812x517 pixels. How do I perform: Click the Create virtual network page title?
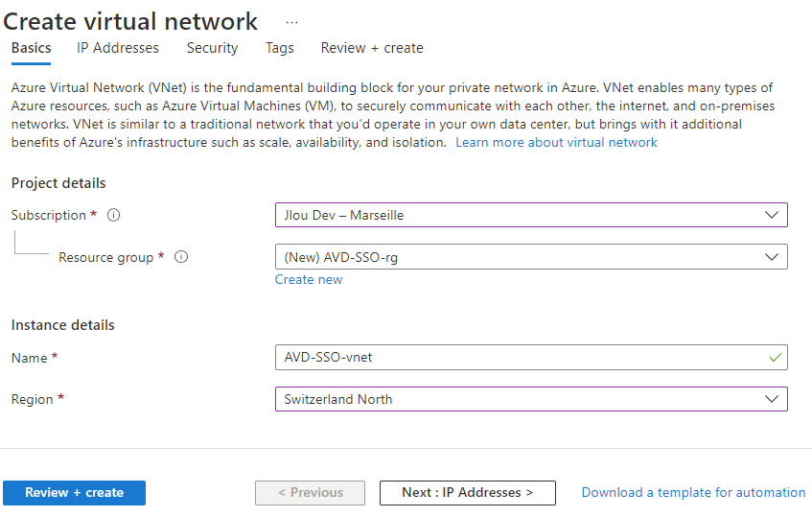point(130,22)
